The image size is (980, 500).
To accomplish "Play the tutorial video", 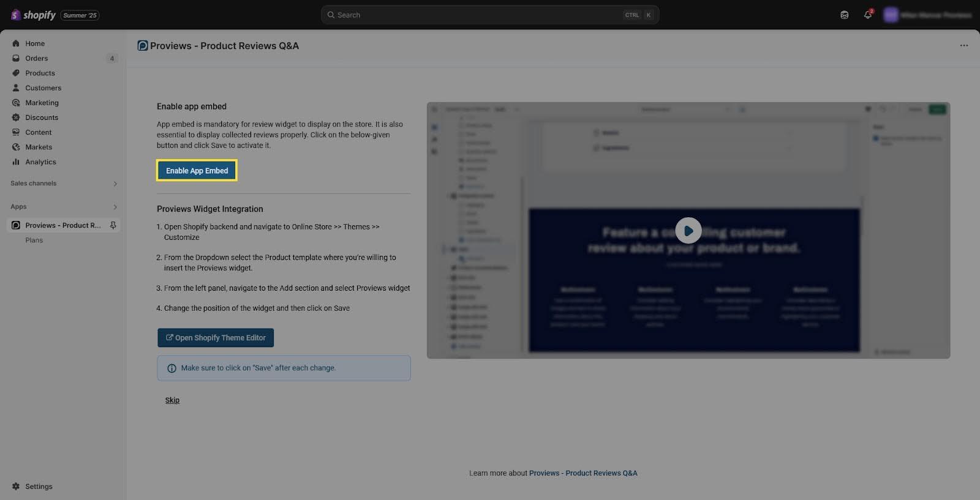I will 688,231.
